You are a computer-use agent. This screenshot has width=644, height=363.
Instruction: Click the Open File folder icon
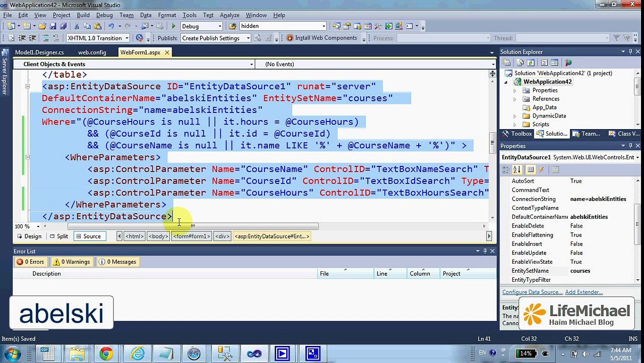(x=42, y=26)
